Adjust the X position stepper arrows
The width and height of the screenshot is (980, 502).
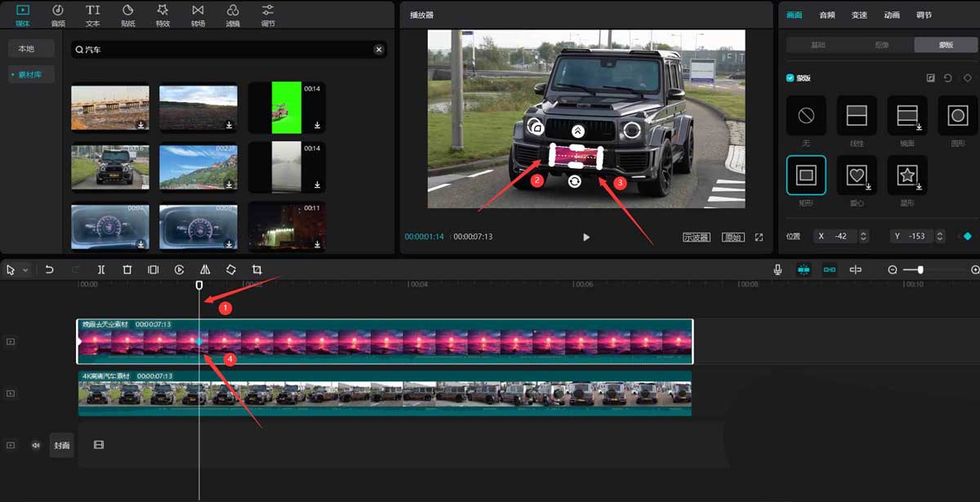864,236
